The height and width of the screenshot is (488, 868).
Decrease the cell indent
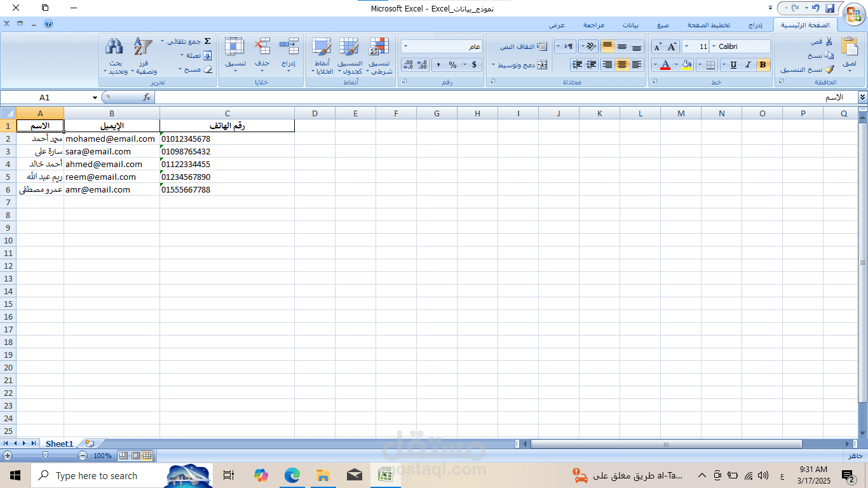[x=591, y=65]
